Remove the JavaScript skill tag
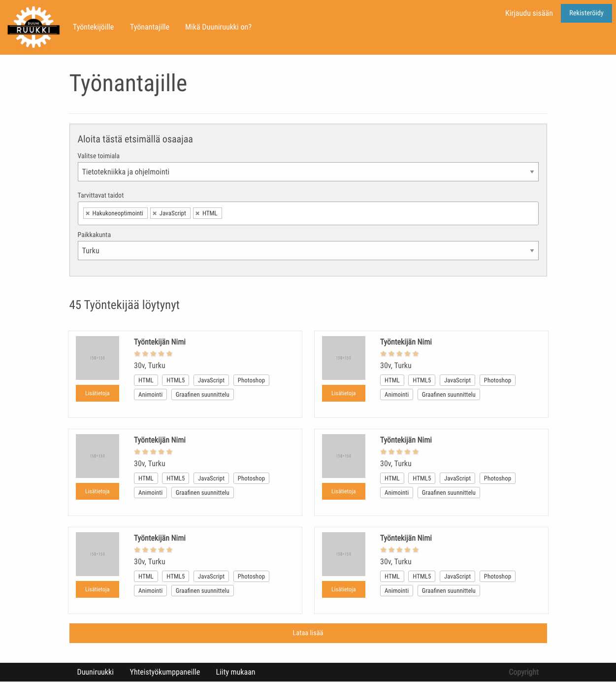 coord(155,213)
